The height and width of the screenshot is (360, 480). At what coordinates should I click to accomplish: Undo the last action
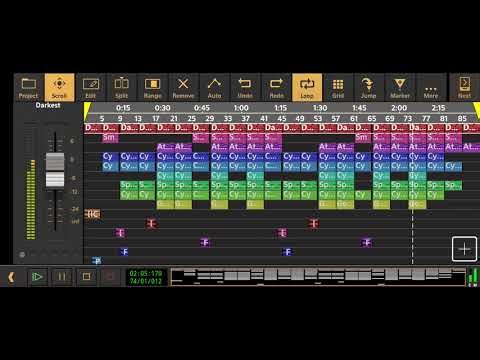[245, 87]
